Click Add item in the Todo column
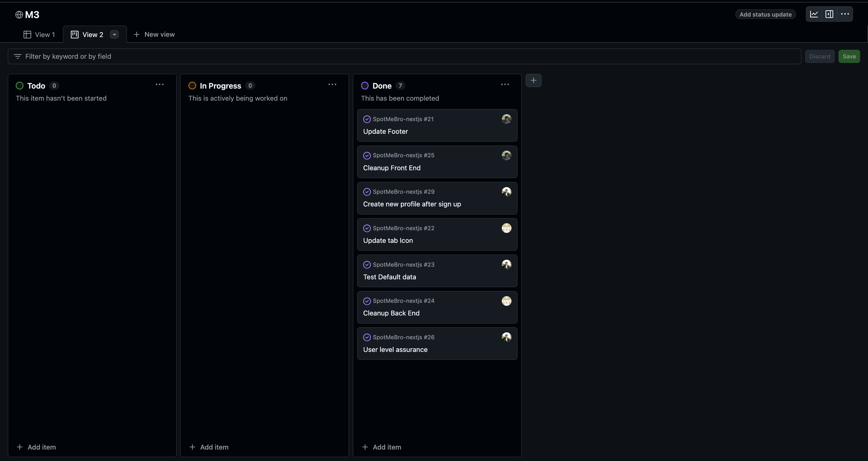 (x=36, y=447)
